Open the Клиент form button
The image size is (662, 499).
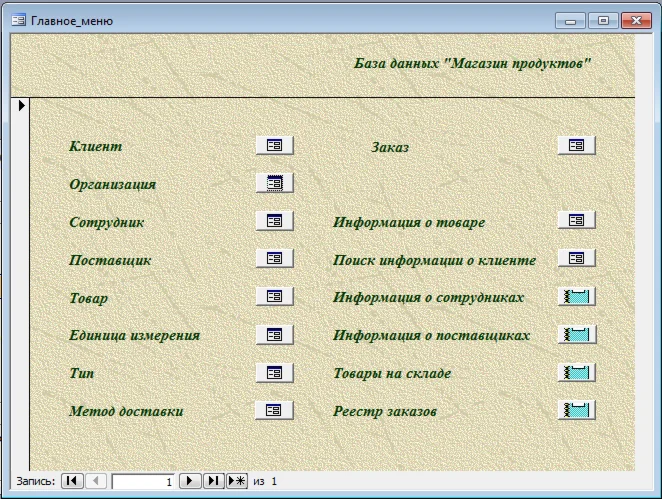click(x=274, y=146)
